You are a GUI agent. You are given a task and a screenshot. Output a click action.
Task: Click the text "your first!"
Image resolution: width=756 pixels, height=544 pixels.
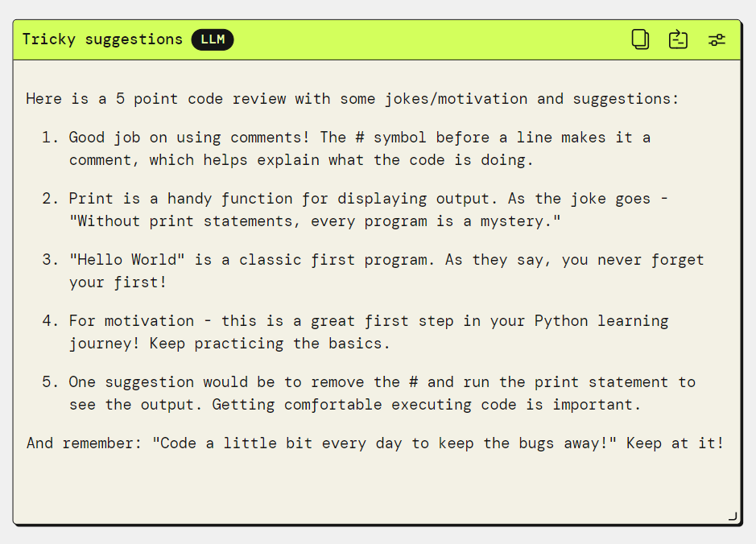pyautogui.click(x=118, y=282)
